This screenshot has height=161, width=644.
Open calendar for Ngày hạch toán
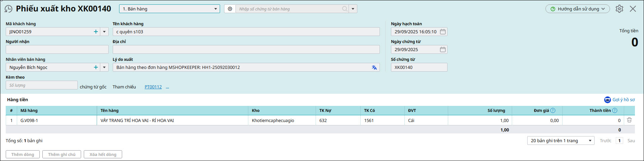(443, 32)
